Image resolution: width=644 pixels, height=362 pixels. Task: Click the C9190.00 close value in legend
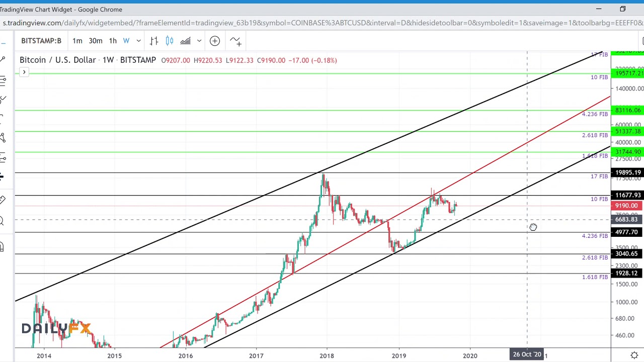[271, 60]
